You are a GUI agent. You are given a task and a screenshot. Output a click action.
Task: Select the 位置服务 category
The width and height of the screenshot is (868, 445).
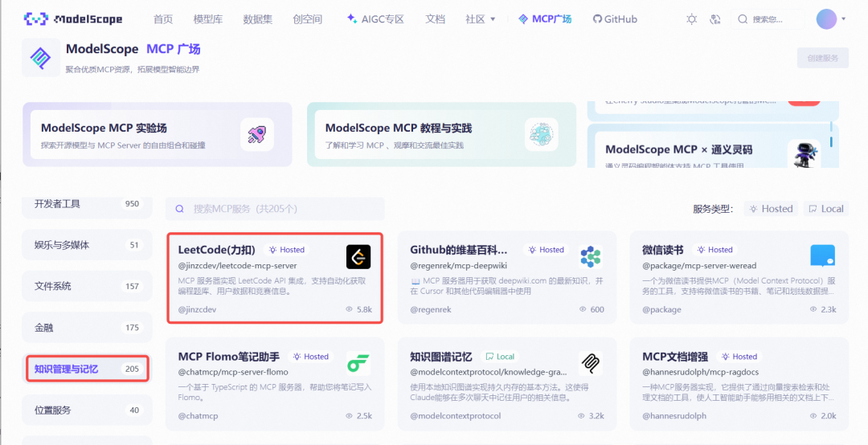(x=87, y=410)
